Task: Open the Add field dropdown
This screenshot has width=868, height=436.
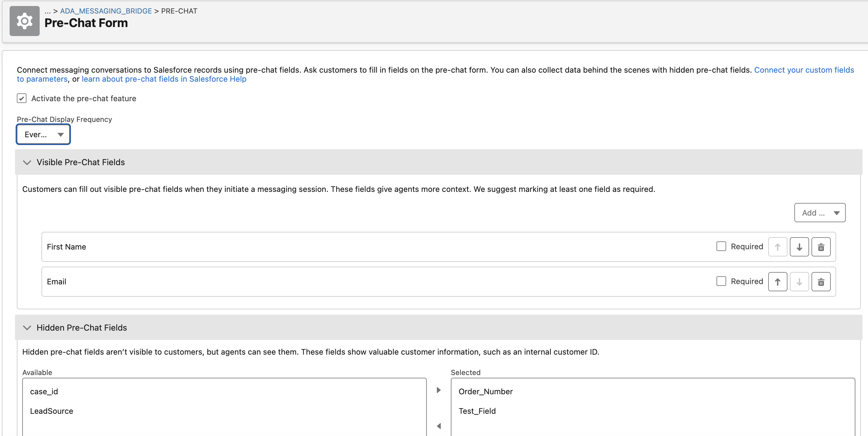Action: coord(820,212)
